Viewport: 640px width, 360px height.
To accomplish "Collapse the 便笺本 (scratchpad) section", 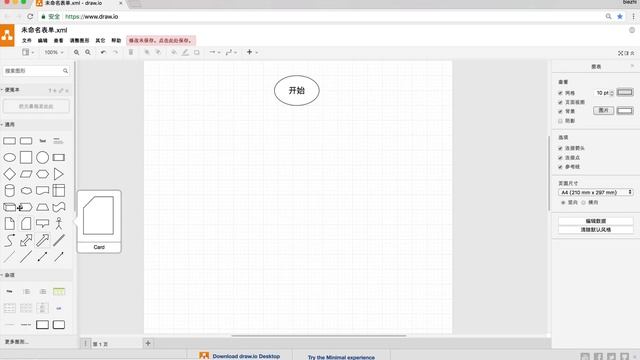I will [x=12, y=90].
